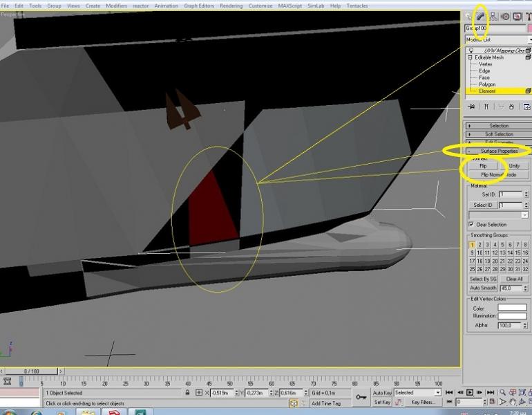The image size is (532, 415).
Task: Open the Hierarchy command panel tab
Action: pos(493,17)
